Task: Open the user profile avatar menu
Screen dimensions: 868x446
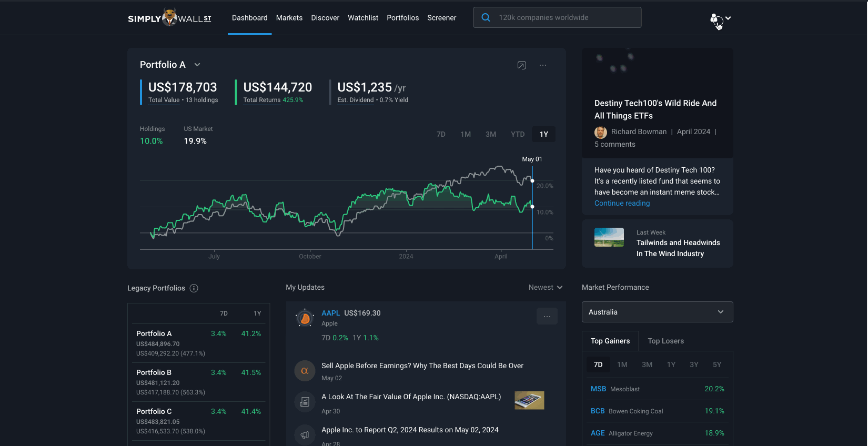Action: 716,19
